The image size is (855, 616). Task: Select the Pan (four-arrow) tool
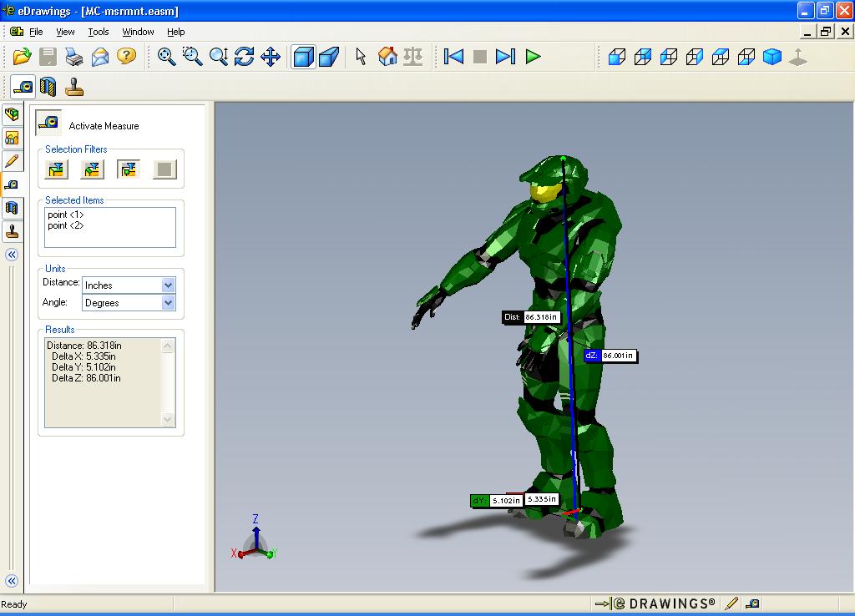pyautogui.click(x=270, y=57)
